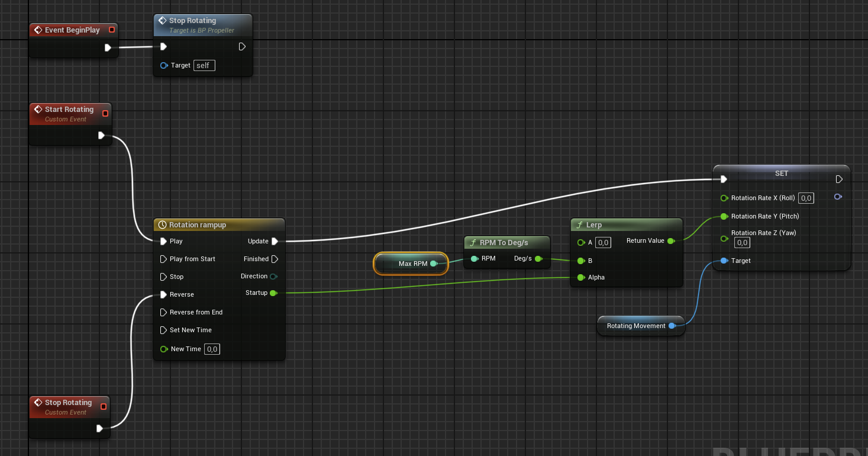This screenshot has width=868, height=456.
Task: Click the Rotation Rate Z (Yaw) input pin
Action: click(724, 238)
